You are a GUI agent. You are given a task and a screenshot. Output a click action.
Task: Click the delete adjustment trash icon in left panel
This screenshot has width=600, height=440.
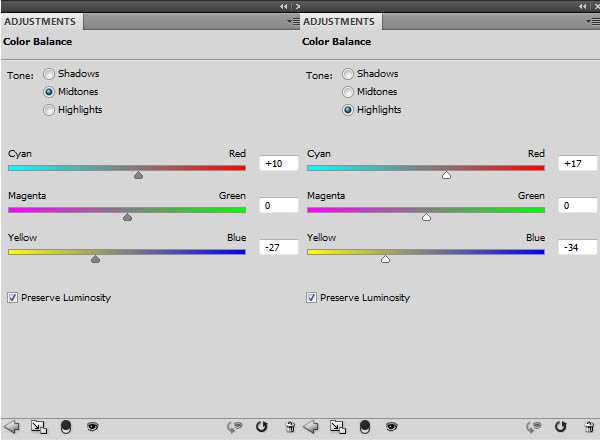pos(290,427)
